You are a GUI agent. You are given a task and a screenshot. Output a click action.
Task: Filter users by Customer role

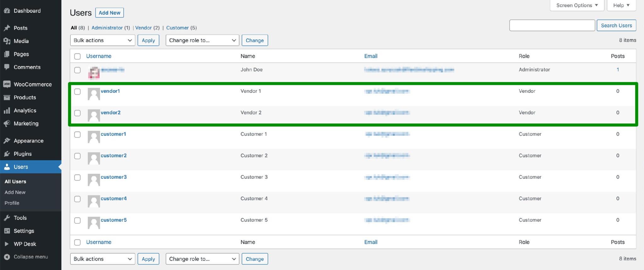tap(177, 28)
